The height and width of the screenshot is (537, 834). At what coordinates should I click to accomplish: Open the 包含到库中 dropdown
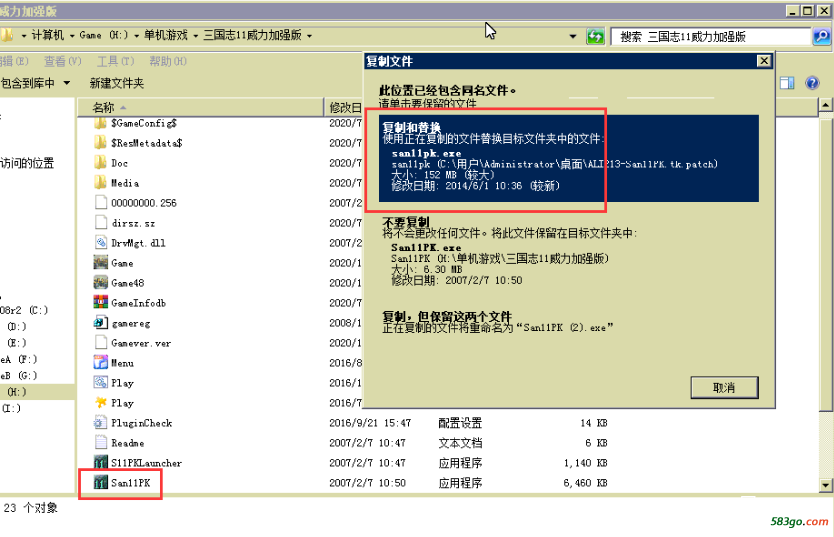point(36,83)
